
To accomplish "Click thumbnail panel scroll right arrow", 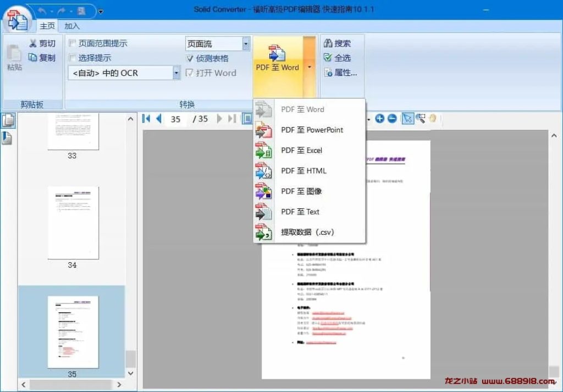I will (119, 385).
